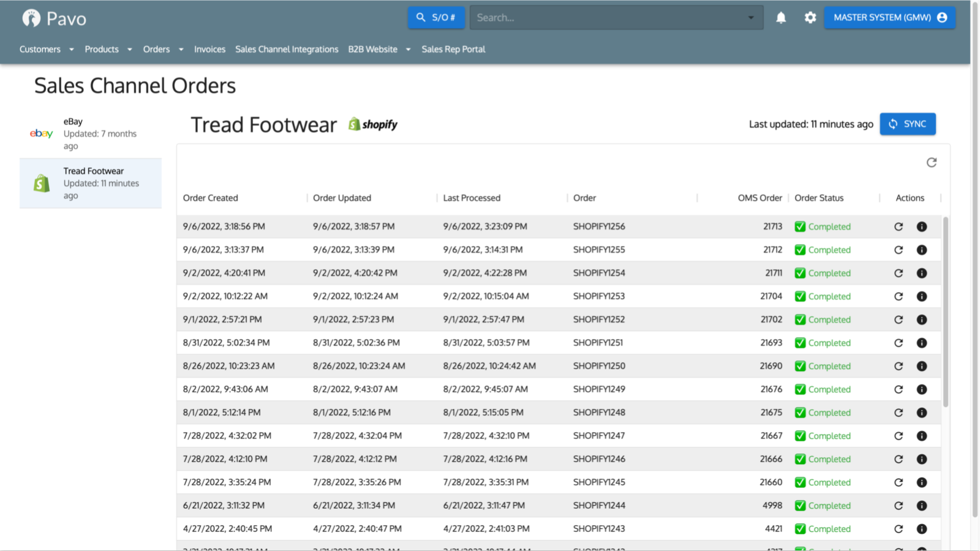Click Completed checkmark for order SHOPIFY1255
The height and width of the screenshot is (551, 980).
[x=800, y=250]
